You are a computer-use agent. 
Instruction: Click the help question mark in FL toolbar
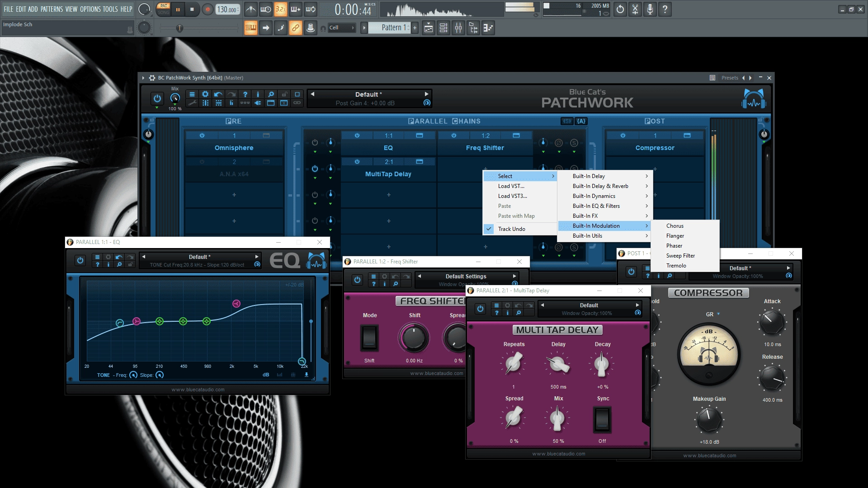coord(665,9)
